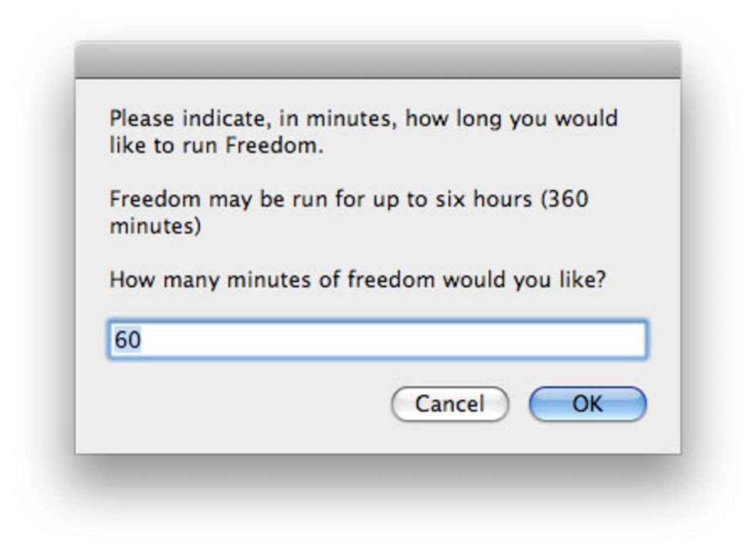Viewport: 756px width, 546px height.
Task: Click the "Freedom may be run" sentence
Action: (x=220, y=199)
